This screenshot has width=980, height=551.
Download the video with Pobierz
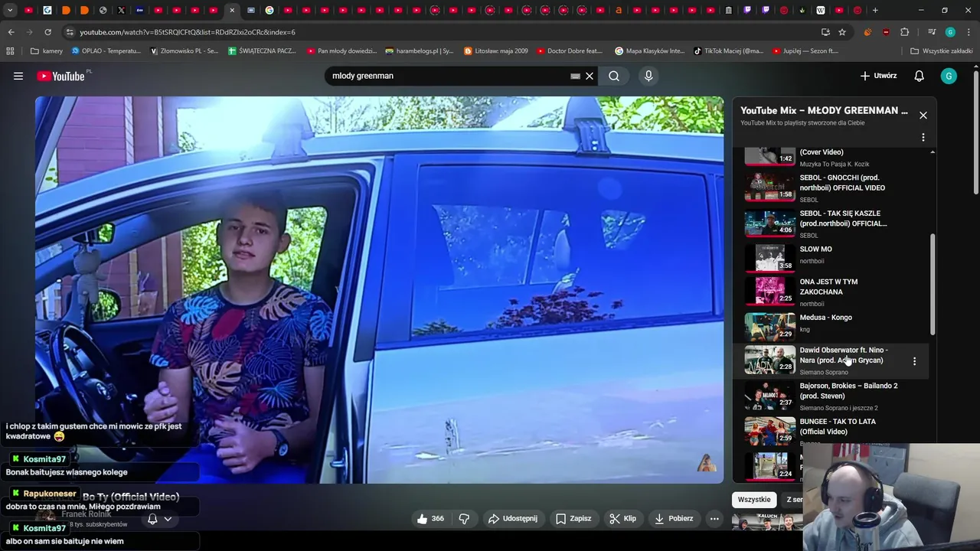[674, 518]
